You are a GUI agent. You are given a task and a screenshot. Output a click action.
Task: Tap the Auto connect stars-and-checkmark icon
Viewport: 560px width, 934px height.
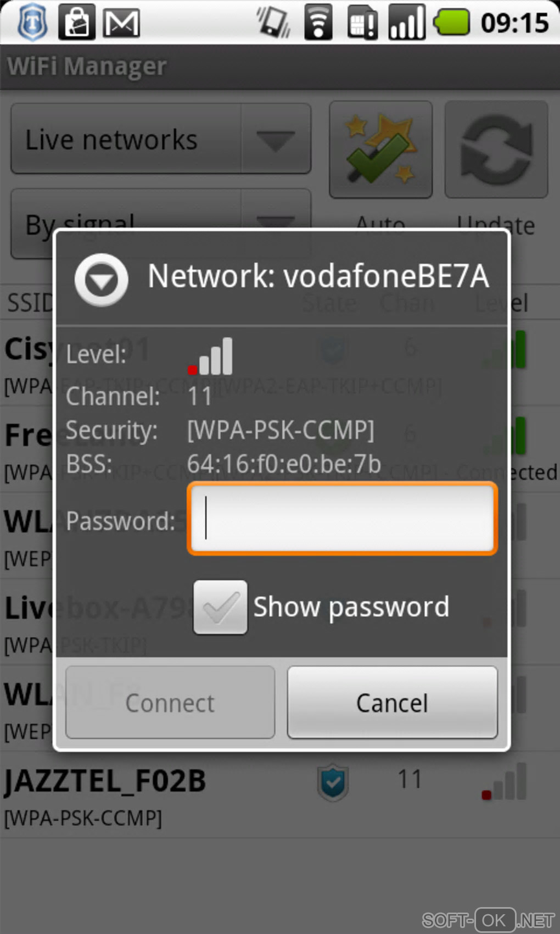pyautogui.click(x=380, y=149)
